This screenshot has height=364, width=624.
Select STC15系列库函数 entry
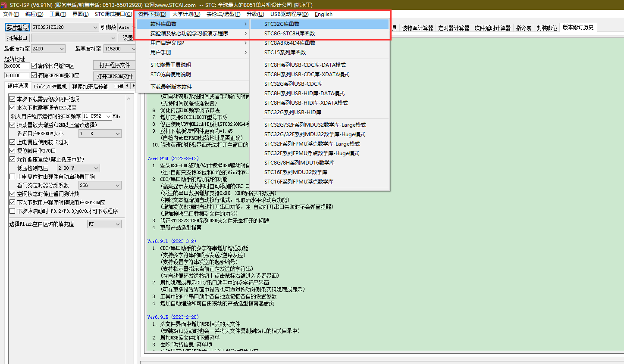click(320, 53)
